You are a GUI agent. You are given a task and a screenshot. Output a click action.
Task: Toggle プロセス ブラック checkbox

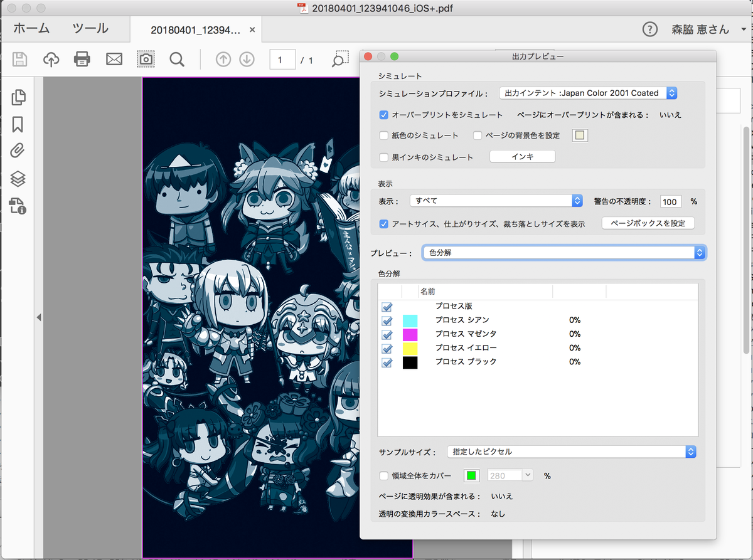[387, 362]
